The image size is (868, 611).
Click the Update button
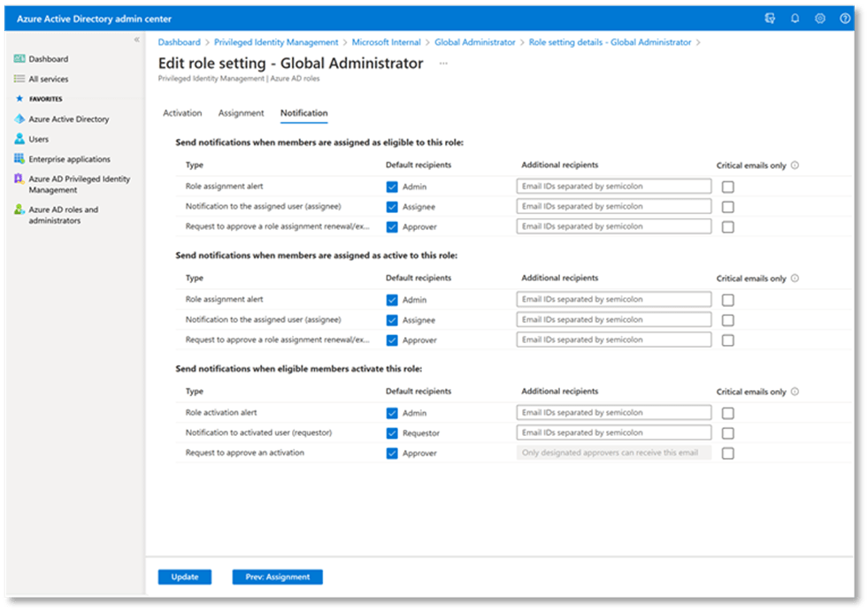[185, 577]
